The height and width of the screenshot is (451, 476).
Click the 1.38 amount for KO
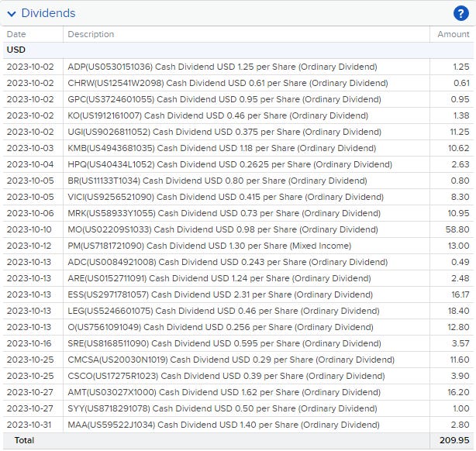[x=461, y=115]
